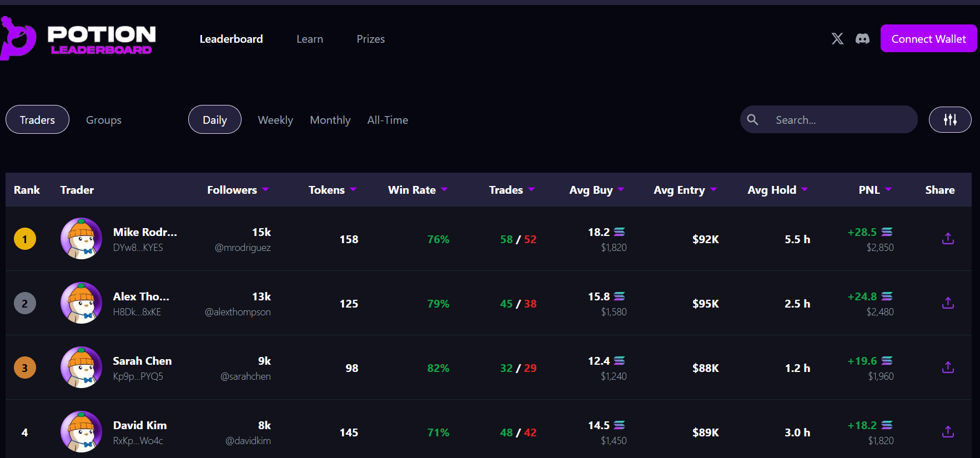Sort by Win Rate column arrow
The image size is (980, 458).
pyautogui.click(x=444, y=189)
